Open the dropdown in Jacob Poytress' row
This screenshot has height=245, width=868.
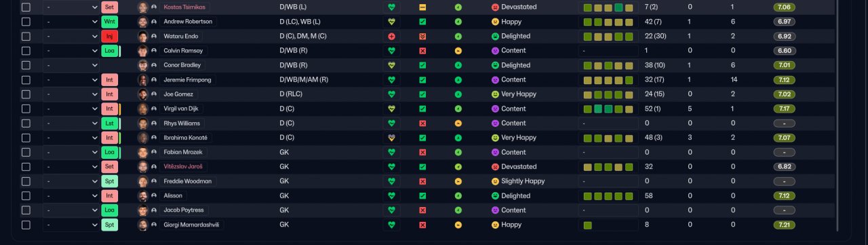click(x=71, y=210)
